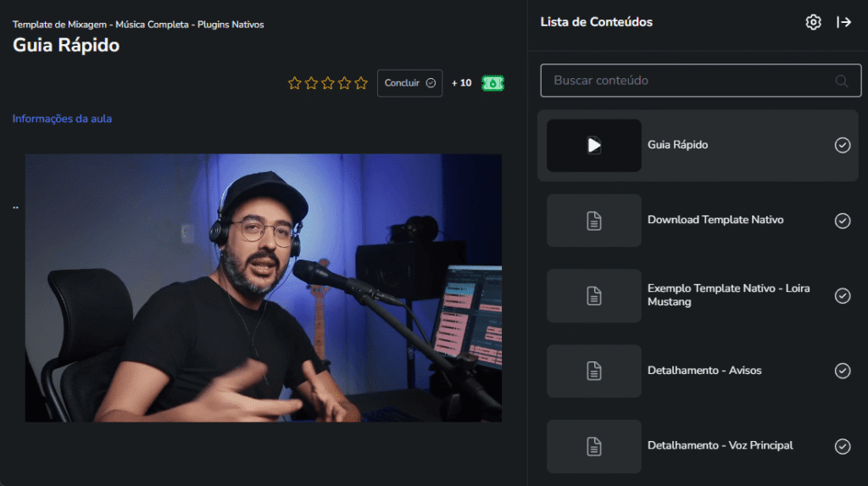The height and width of the screenshot is (486, 868).
Task: Click the search magnifier icon
Action: pyautogui.click(x=842, y=81)
